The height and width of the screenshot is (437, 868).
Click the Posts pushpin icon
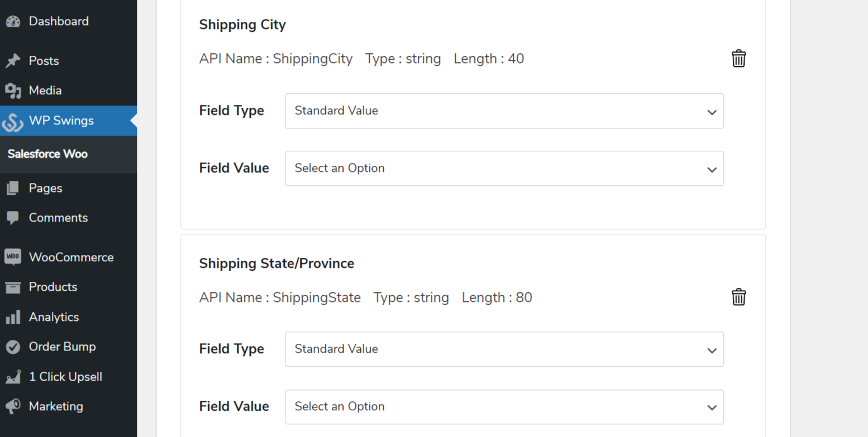(x=13, y=61)
